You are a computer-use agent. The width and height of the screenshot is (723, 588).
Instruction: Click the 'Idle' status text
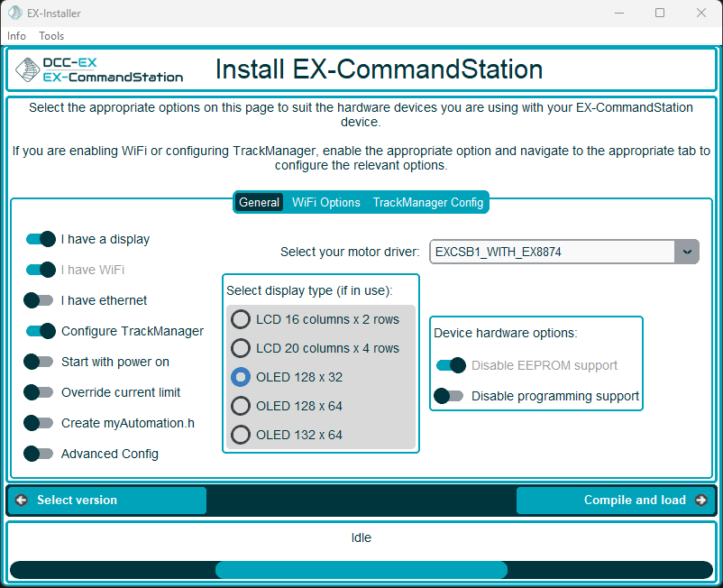click(x=361, y=537)
